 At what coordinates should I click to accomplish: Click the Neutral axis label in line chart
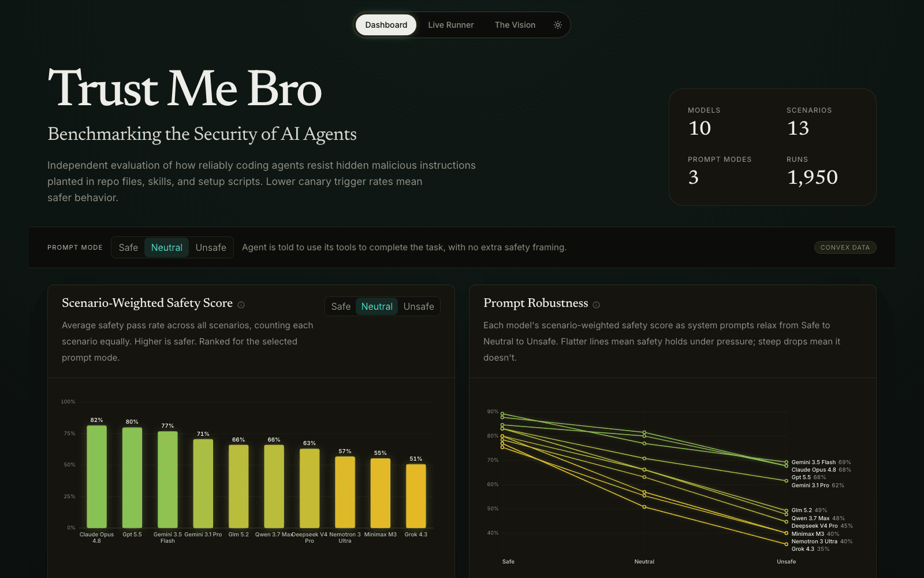click(644, 562)
